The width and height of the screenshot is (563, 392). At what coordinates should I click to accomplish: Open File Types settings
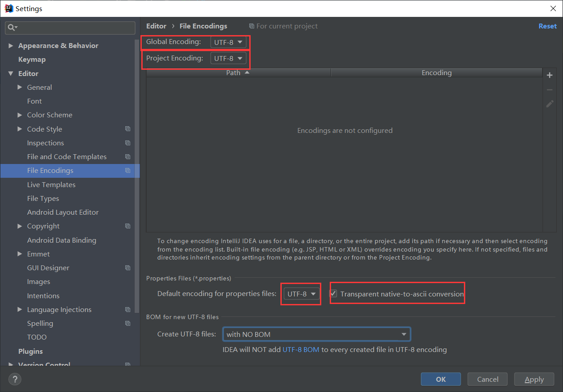click(43, 198)
